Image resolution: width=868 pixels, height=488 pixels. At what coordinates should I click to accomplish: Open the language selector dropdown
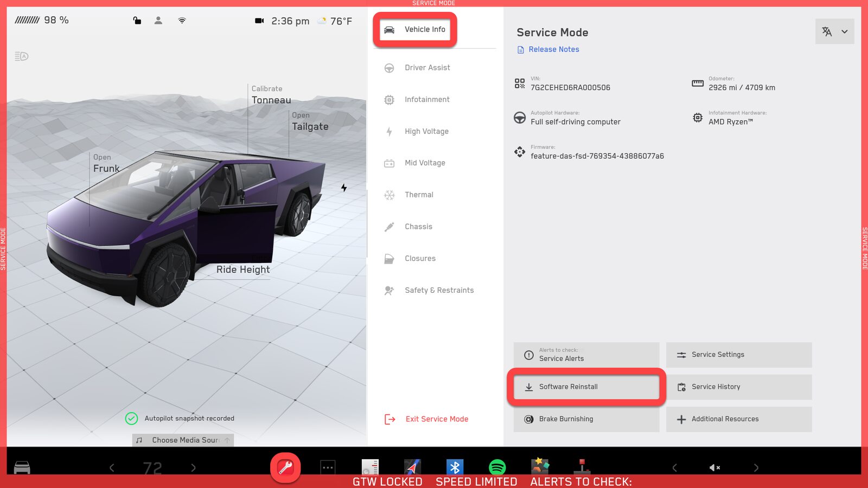point(834,31)
